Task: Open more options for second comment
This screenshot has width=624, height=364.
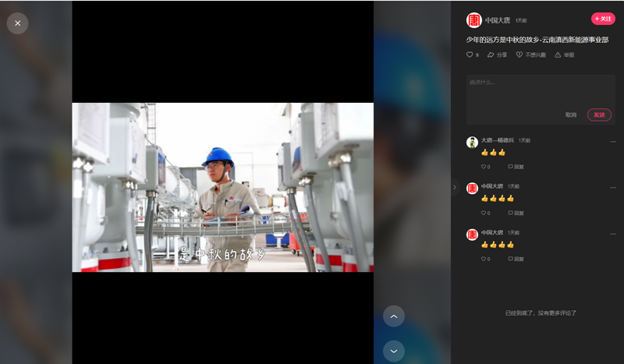Action: click(612, 187)
